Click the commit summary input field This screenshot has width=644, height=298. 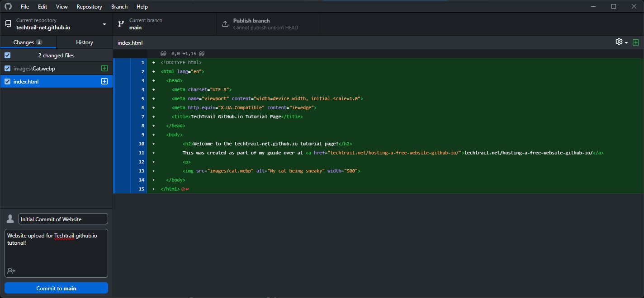pos(63,219)
